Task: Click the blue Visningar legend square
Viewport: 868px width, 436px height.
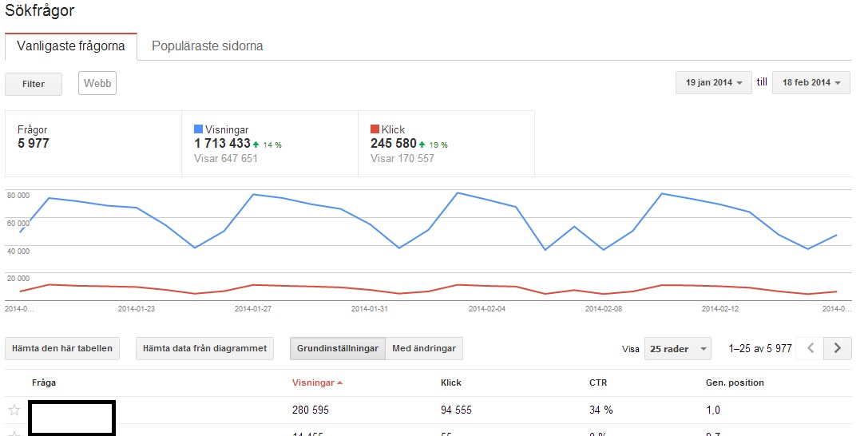Action: click(x=198, y=129)
